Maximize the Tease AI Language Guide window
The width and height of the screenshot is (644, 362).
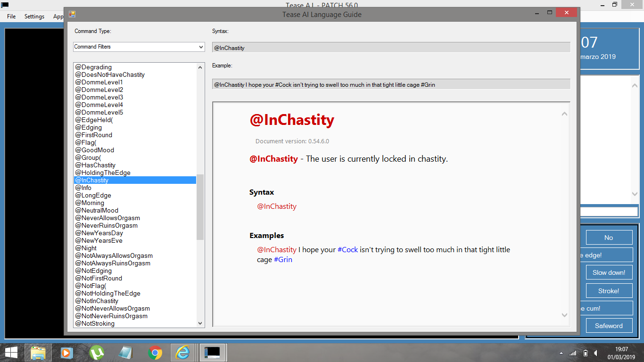click(x=549, y=13)
